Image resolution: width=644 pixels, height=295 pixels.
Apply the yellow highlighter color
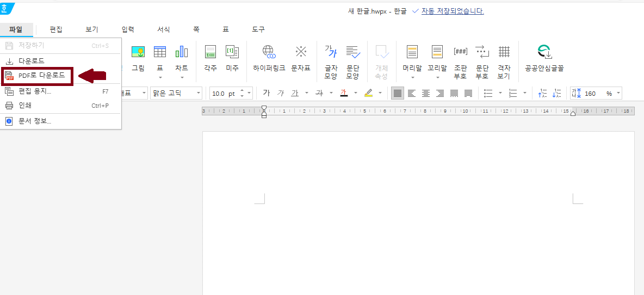coord(368,93)
